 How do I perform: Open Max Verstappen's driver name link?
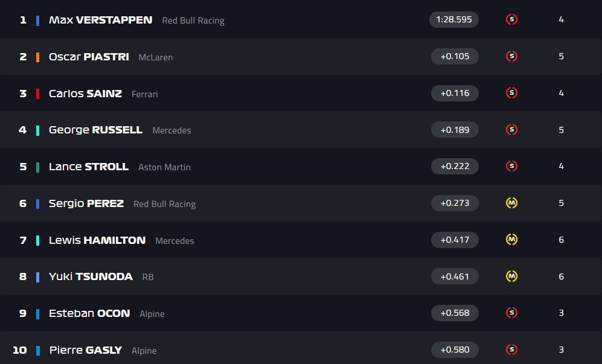(100, 20)
